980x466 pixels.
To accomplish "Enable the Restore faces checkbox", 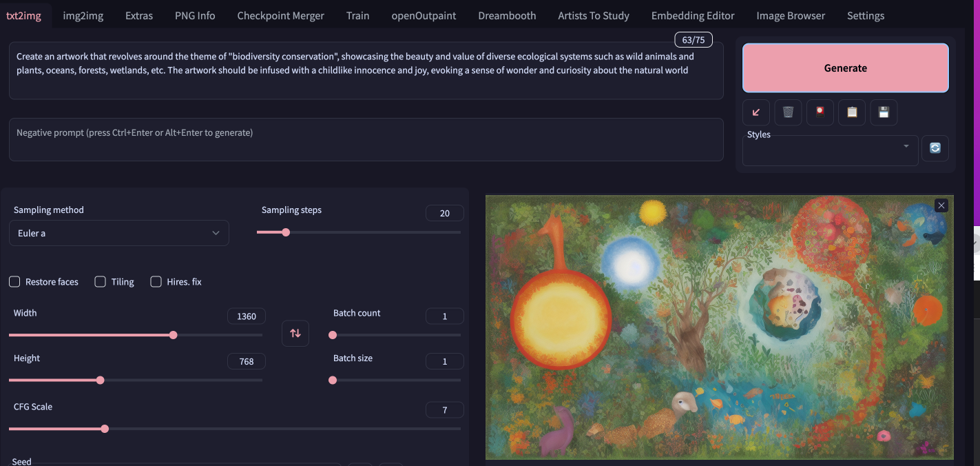I will click(14, 282).
